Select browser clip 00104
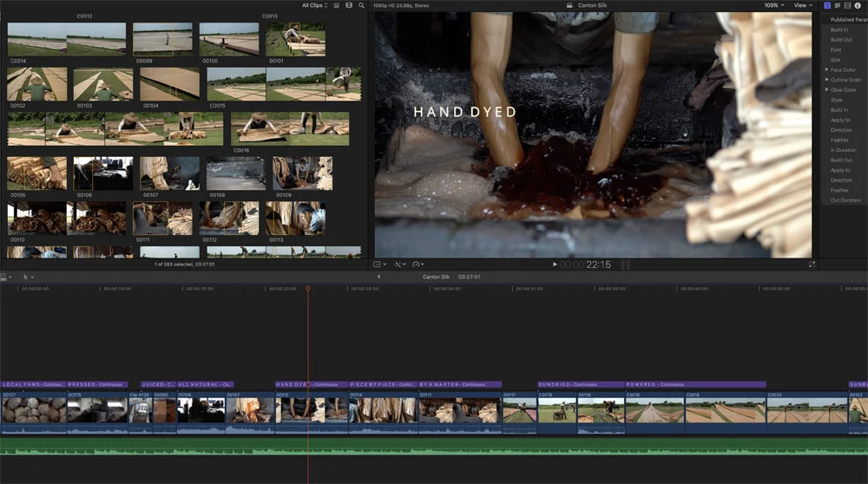868x484 pixels. click(x=170, y=84)
